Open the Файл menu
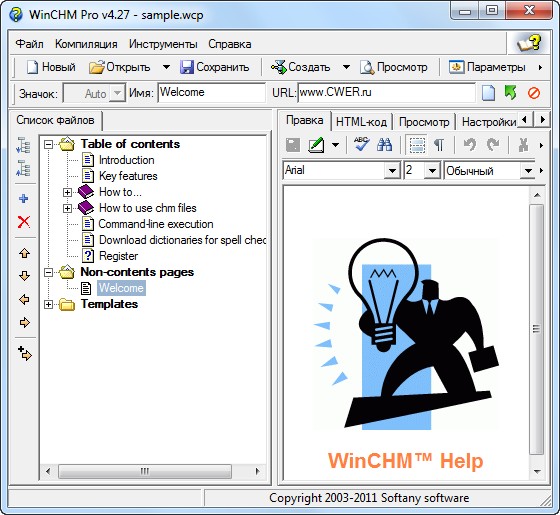The width and height of the screenshot is (560, 515). [x=30, y=44]
